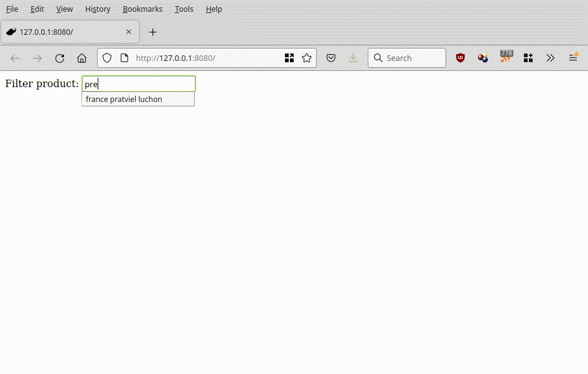Screen dimensions: 588x374
Task: Click the Filter product text field
Action: tap(139, 84)
